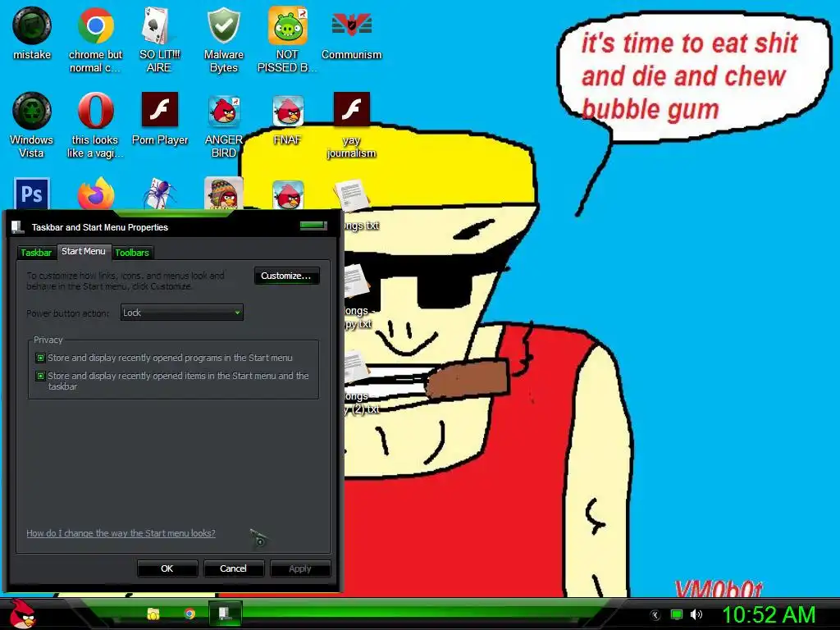
Task: Toggle storing recently opened items checkbox
Action: pos(40,376)
